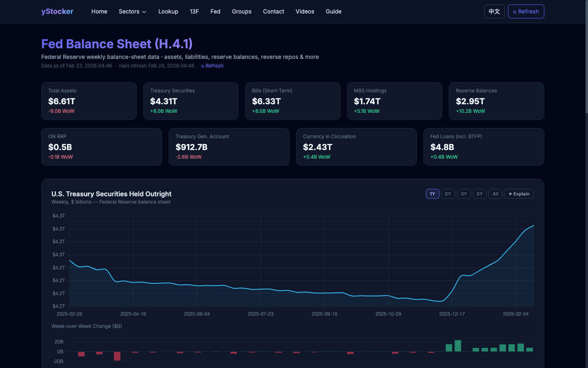Go to the Contact page
The image size is (588, 368).
click(x=274, y=11)
